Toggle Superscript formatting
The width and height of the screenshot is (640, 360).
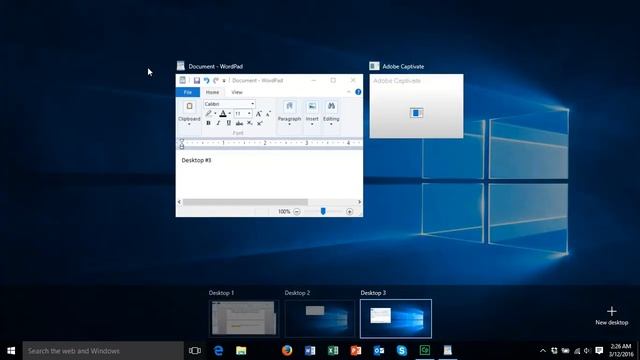tap(260, 123)
